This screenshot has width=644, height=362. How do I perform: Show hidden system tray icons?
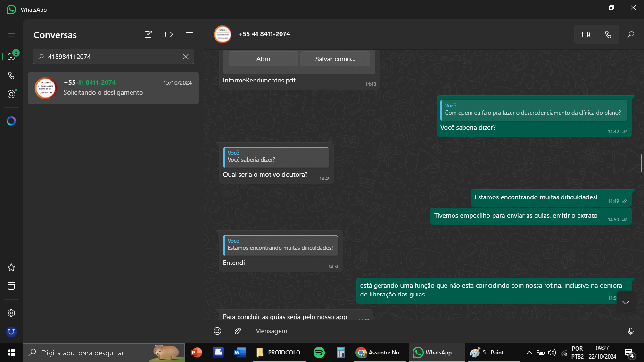(x=529, y=353)
